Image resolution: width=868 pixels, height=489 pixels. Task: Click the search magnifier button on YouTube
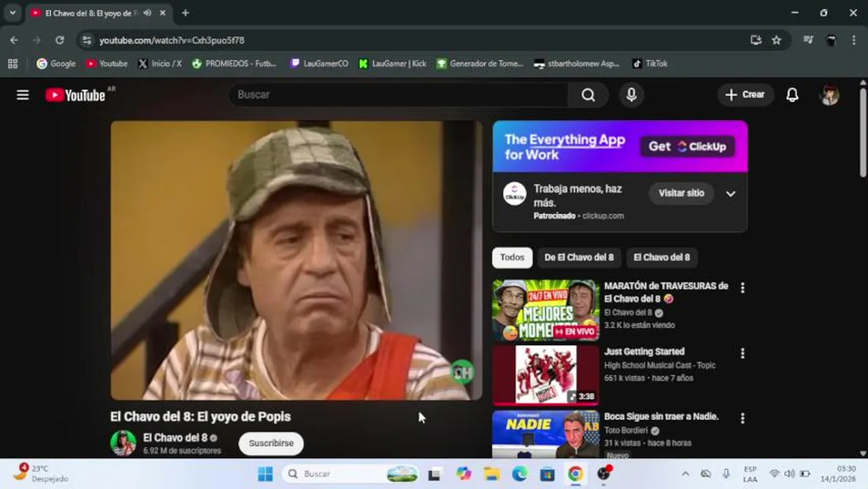pos(588,95)
